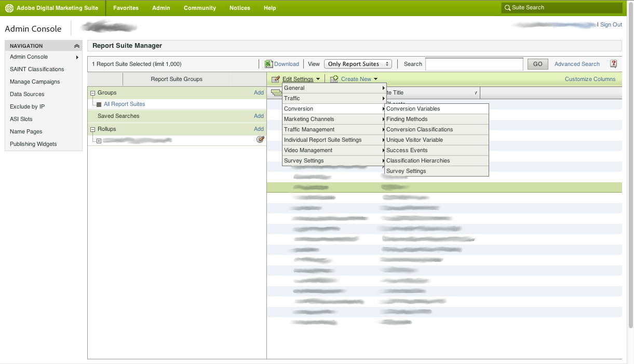
Task: Choose Finding Methods submenu item
Action: 437,119
